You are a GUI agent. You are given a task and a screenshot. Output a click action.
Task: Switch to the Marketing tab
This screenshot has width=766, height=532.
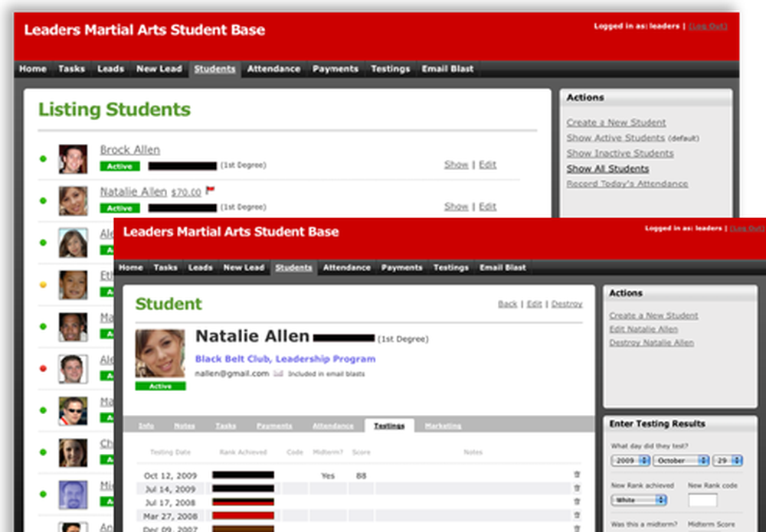[x=443, y=426]
